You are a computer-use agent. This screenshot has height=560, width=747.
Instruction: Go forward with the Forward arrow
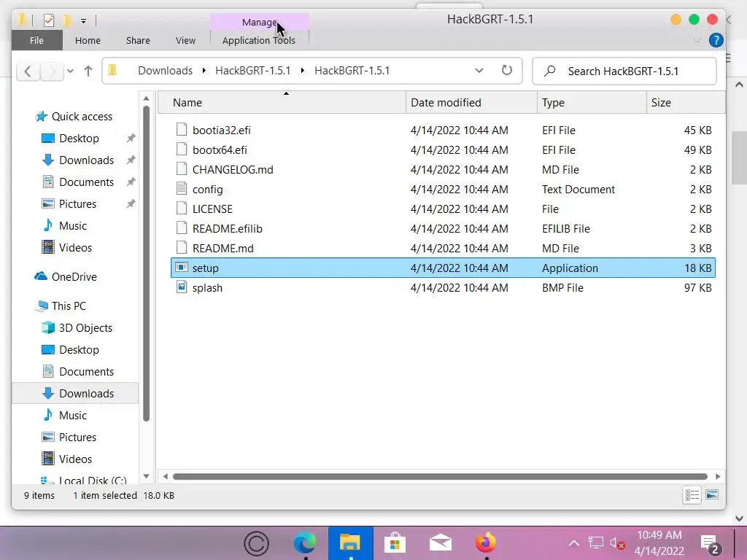[x=52, y=71]
